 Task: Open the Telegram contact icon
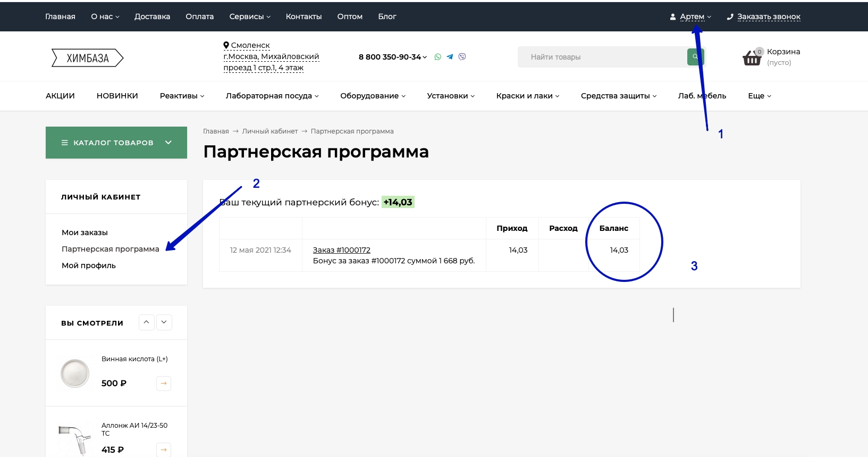coord(450,57)
